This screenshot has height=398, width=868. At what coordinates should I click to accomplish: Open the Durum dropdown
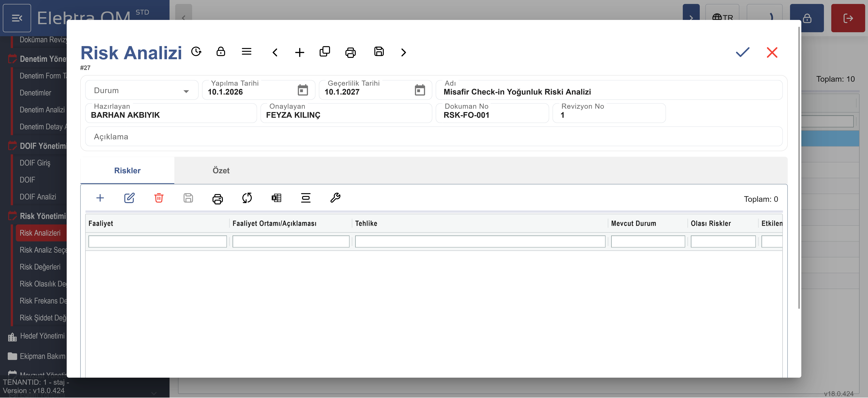[x=142, y=91]
